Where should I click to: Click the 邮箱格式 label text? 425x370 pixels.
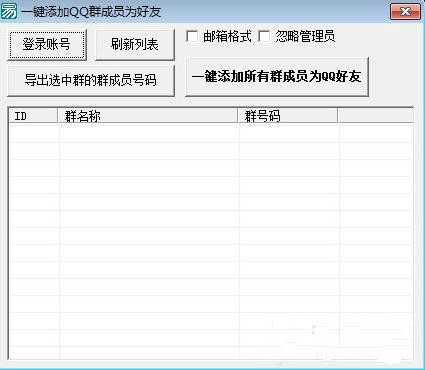[227, 36]
